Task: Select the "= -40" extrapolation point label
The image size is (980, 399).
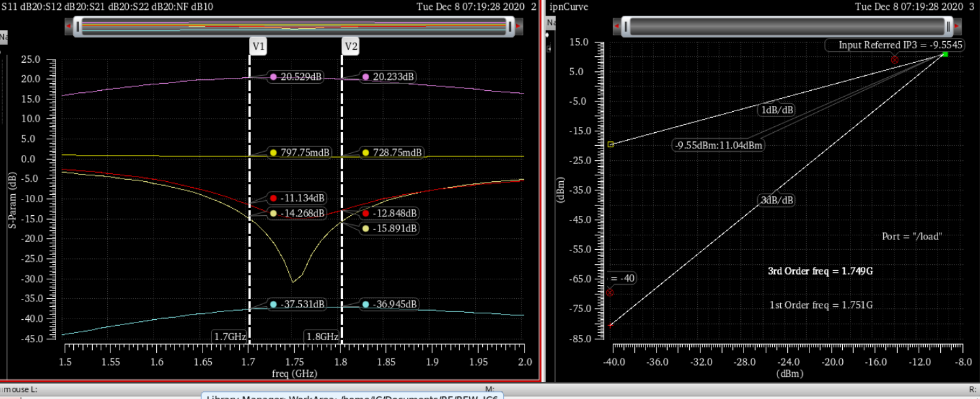Action: tap(622, 278)
